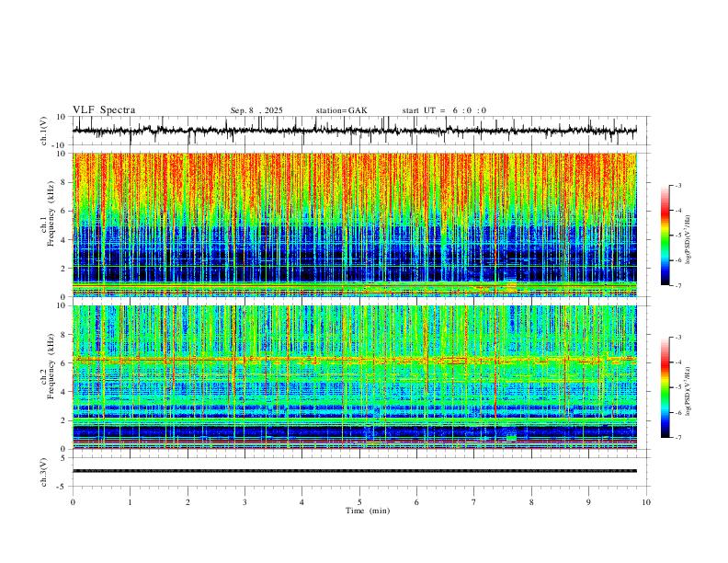728x563 pixels.
Task: Click the ch.1 spectrogram color scale bar
Action: 665,236
